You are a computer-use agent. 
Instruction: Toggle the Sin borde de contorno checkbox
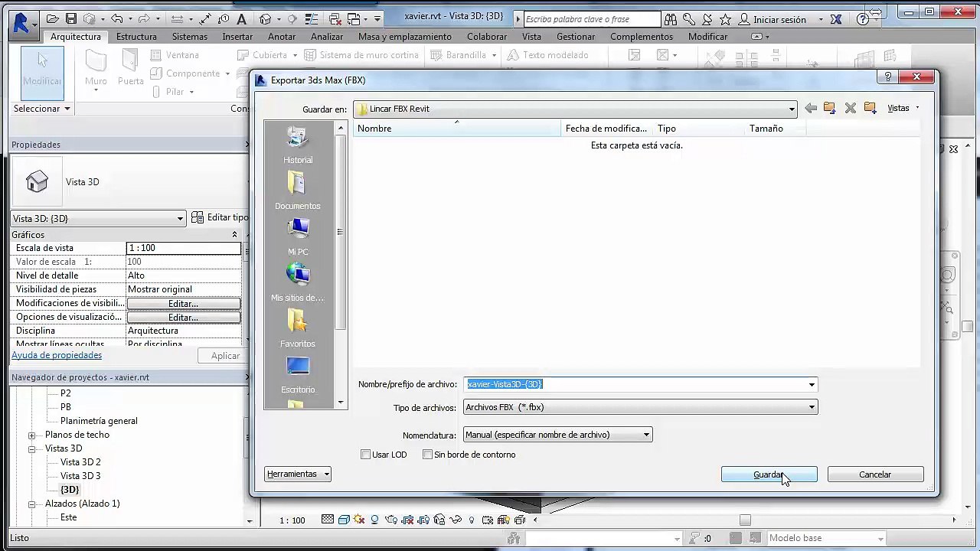coord(428,455)
